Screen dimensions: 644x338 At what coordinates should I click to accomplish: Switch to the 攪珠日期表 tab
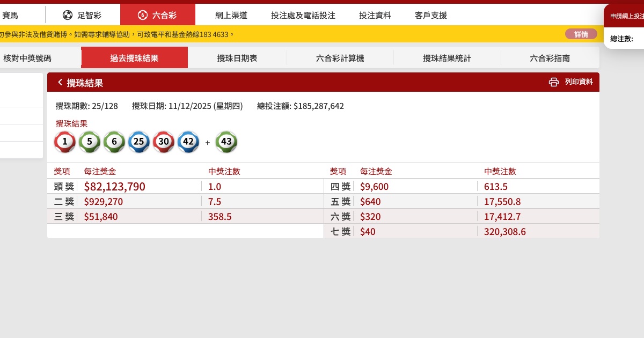point(237,58)
